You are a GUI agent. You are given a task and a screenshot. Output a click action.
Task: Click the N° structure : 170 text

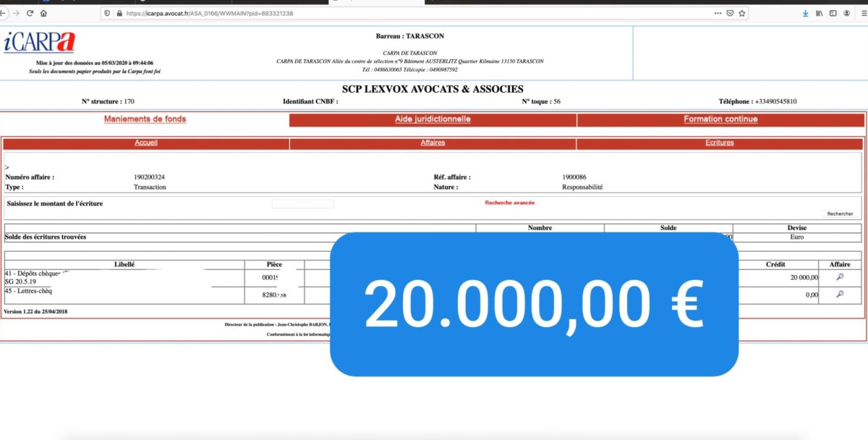coord(108,102)
